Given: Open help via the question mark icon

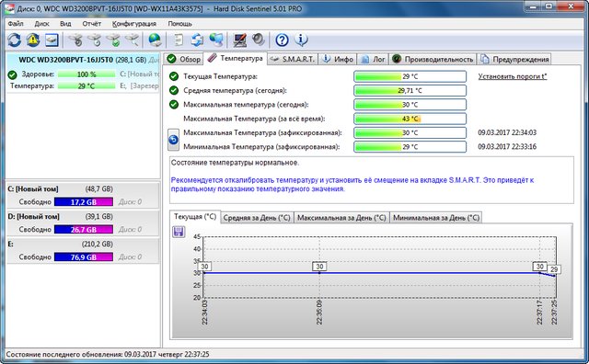Looking at the screenshot, I should [x=282, y=40].
